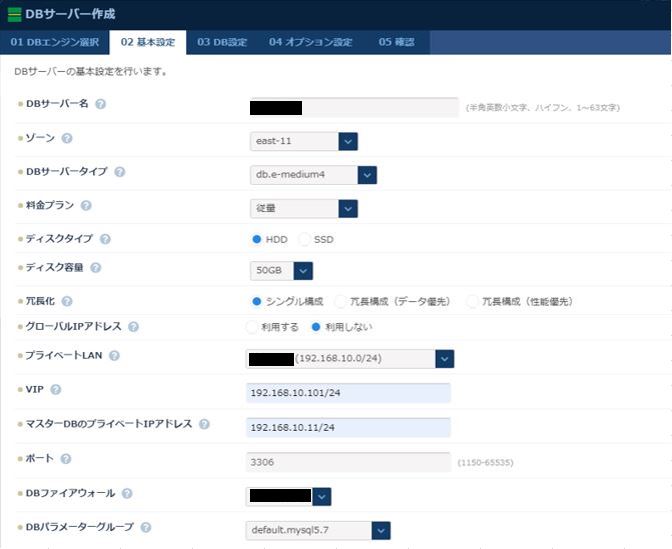Click the VIP field 192.168.10.101/24
The image size is (672, 549).
348,393
